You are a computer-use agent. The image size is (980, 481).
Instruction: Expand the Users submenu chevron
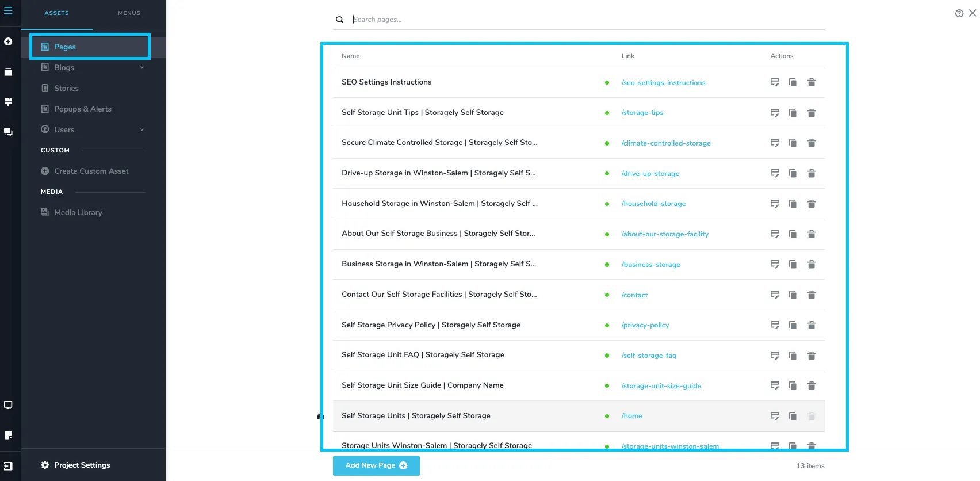tap(141, 129)
